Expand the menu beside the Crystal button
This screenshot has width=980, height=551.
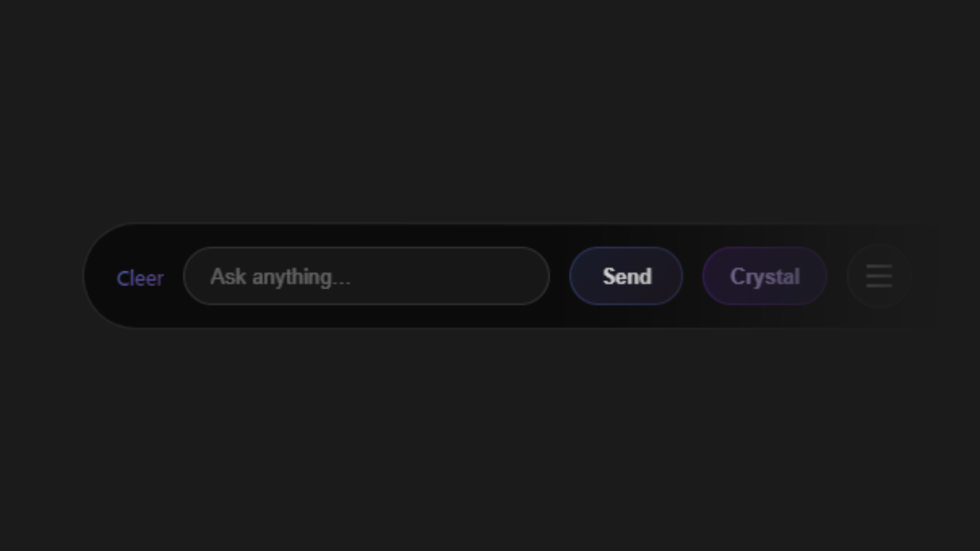pyautogui.click(x=879, y=276)
